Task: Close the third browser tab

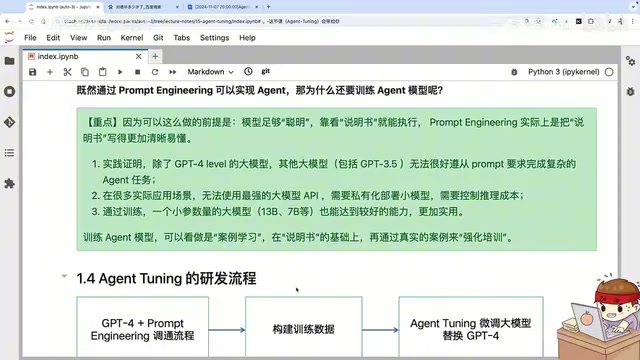Action: (256, 7)
